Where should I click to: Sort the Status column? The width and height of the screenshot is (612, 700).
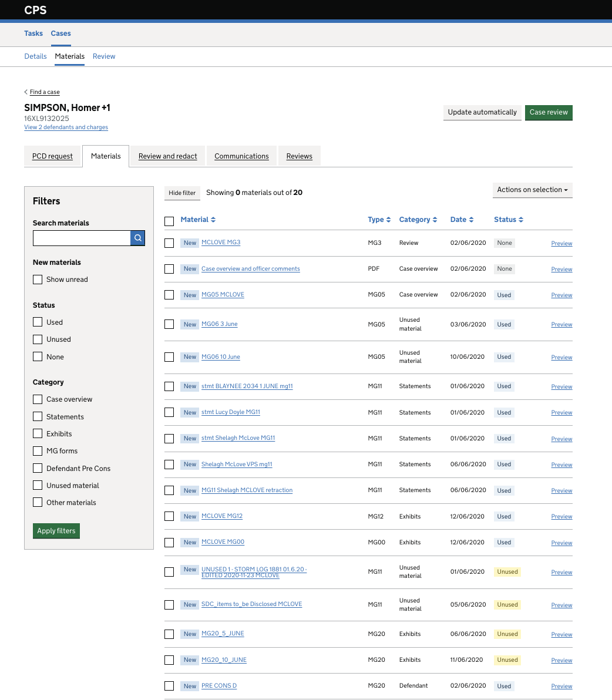click(x=507, y=219)
